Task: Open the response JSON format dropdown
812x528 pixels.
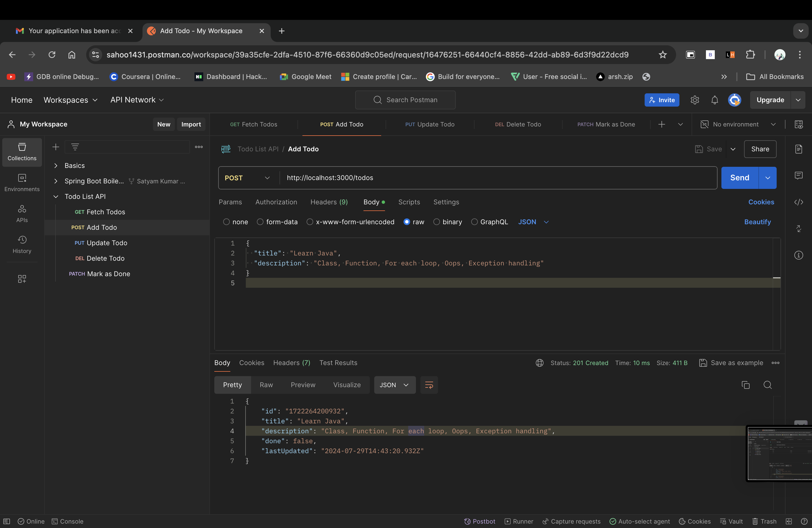Action: click(395, 385)
